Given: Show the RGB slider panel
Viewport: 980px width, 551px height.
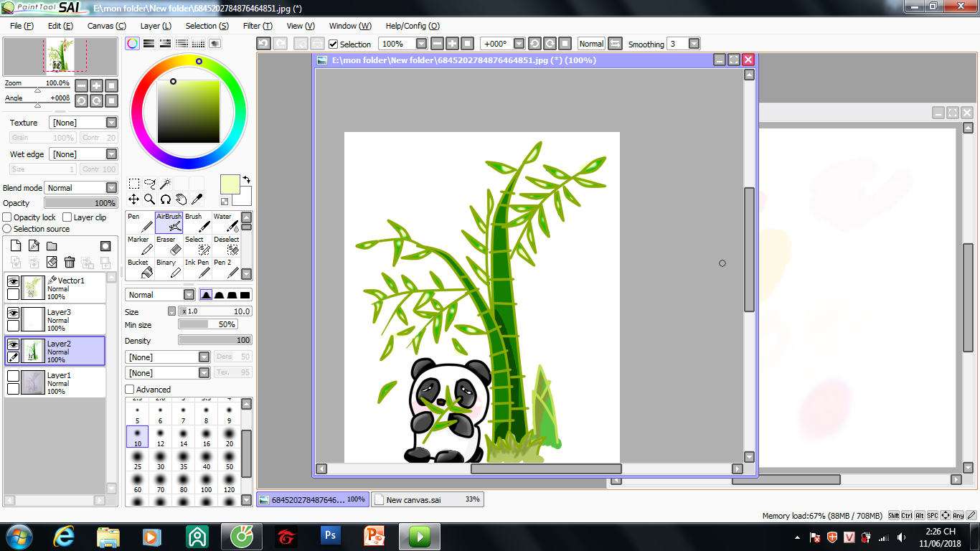Looking at the screenshot, I should 149,44.
